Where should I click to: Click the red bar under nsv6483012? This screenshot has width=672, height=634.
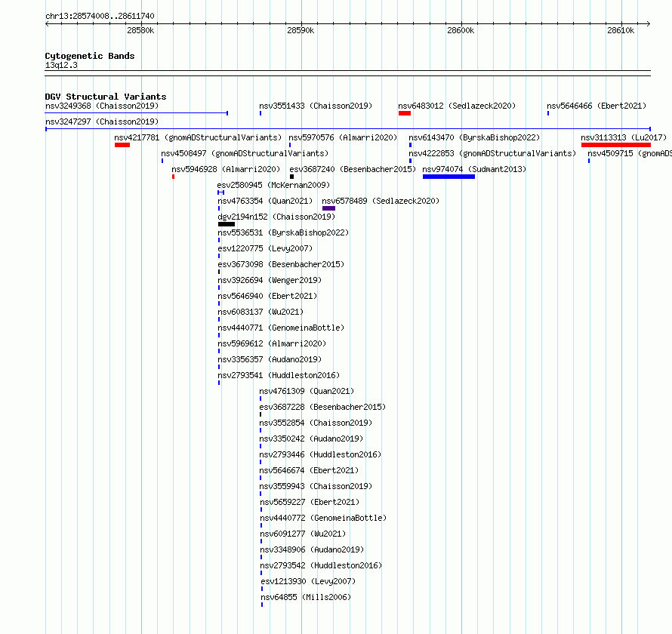[x=405, y=113]
